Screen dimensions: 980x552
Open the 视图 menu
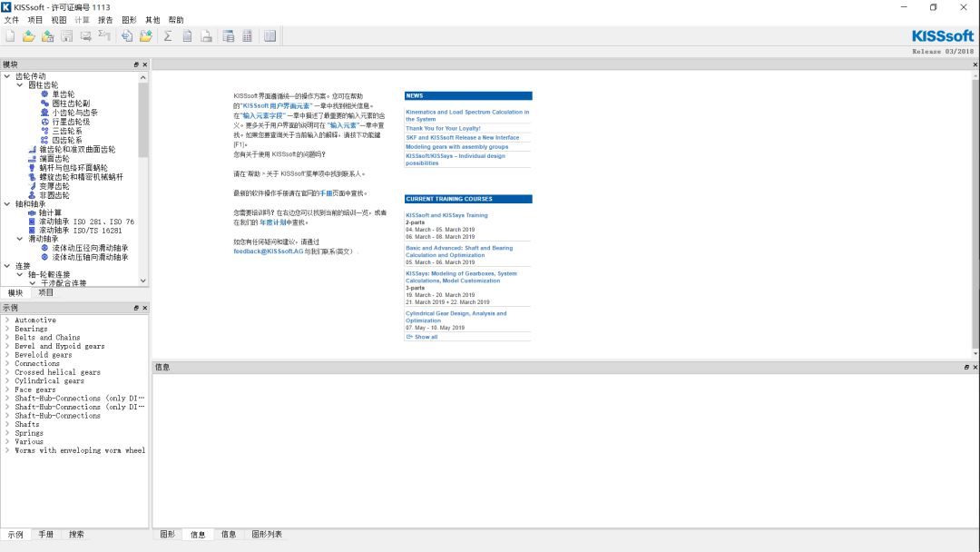click(59, 20)
